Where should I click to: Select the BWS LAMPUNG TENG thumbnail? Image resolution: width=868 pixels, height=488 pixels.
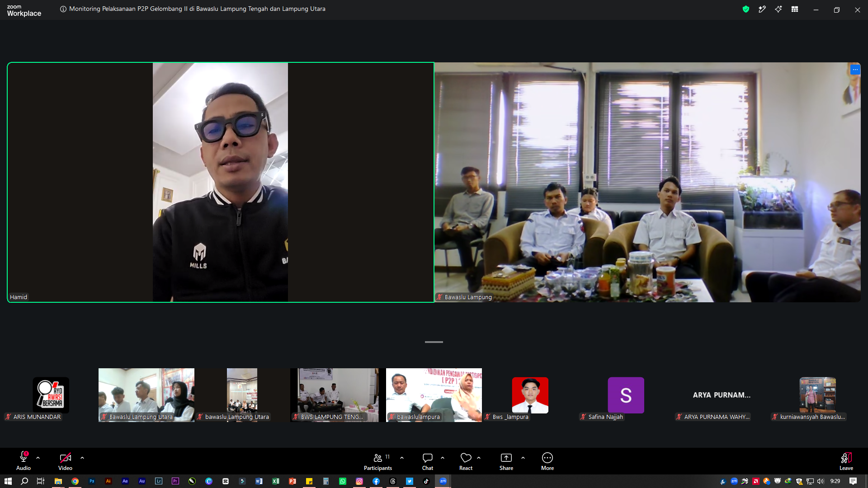pyautogui.click(x=338, y=395)
